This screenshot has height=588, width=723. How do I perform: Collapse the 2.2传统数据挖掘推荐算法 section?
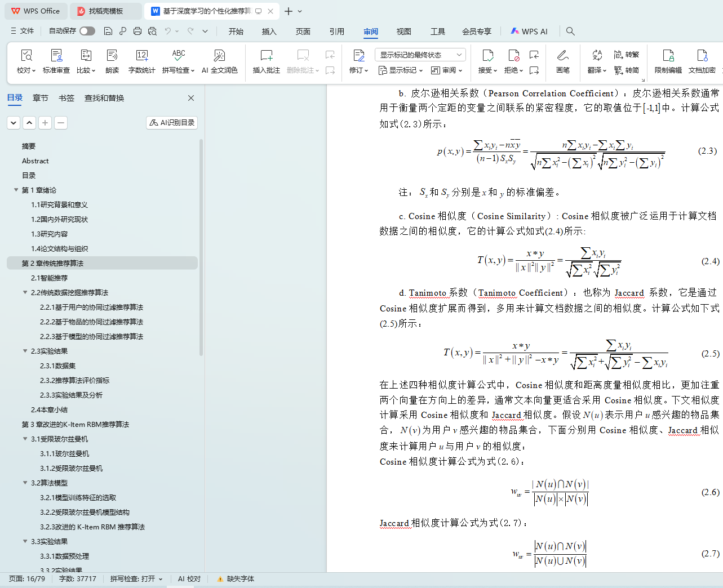[x=25, y=293]
